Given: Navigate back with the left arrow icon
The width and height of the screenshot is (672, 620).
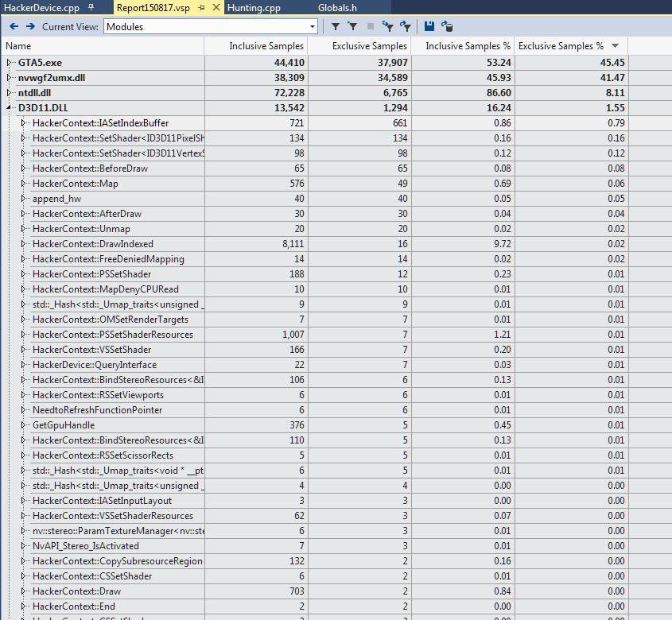Looking at the screenshot, I should pyautogui.click(x=14, y=26).
